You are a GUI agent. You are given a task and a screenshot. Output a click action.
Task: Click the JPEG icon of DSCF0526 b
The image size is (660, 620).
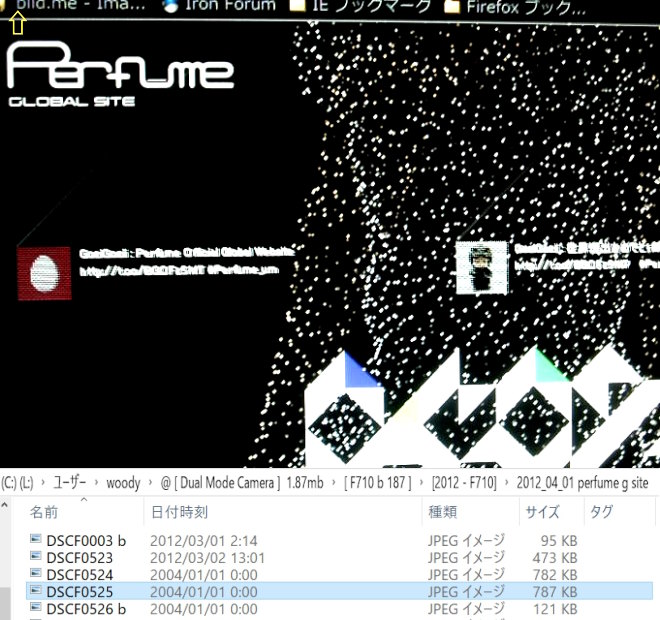click(x=36, y=607)
